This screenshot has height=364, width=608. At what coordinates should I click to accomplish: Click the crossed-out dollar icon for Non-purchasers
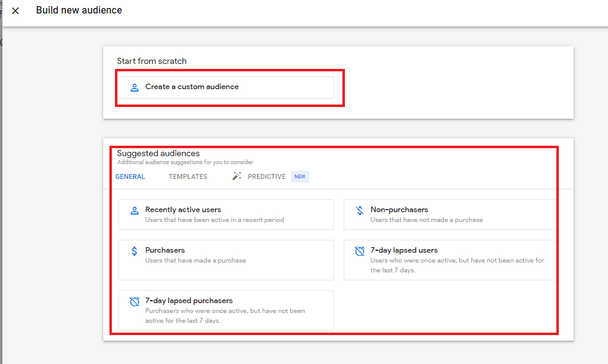[x=360, y=210]
